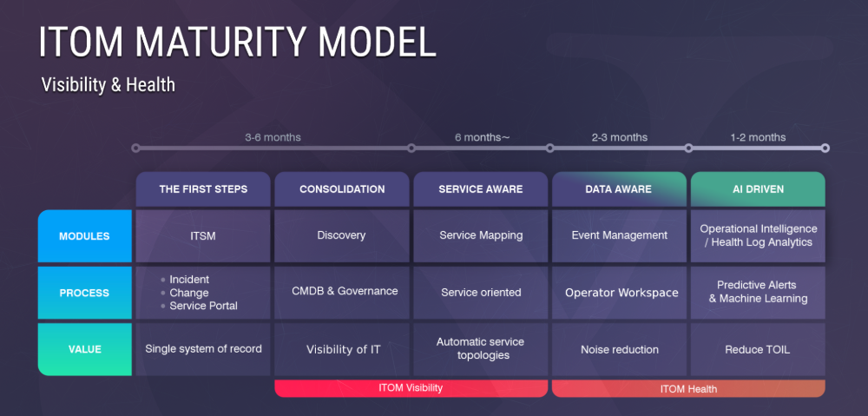Click the ITOM Health bar
The height and width of the screenshot is (416, 868).
click(x=688, y=388)
